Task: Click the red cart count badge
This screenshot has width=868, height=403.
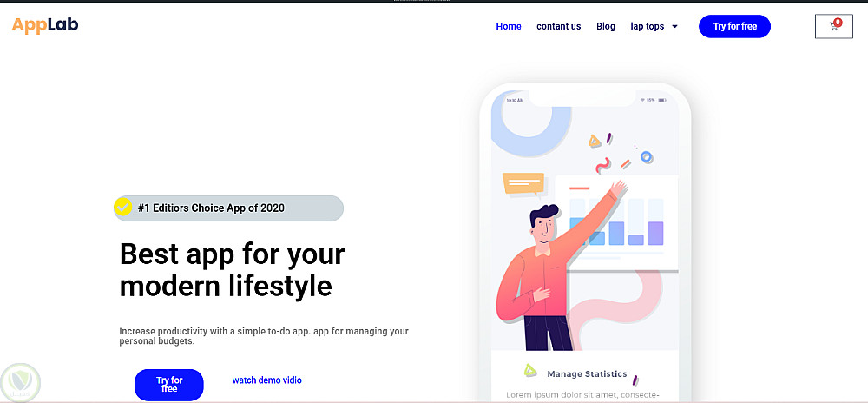Action: pos(838,23)
